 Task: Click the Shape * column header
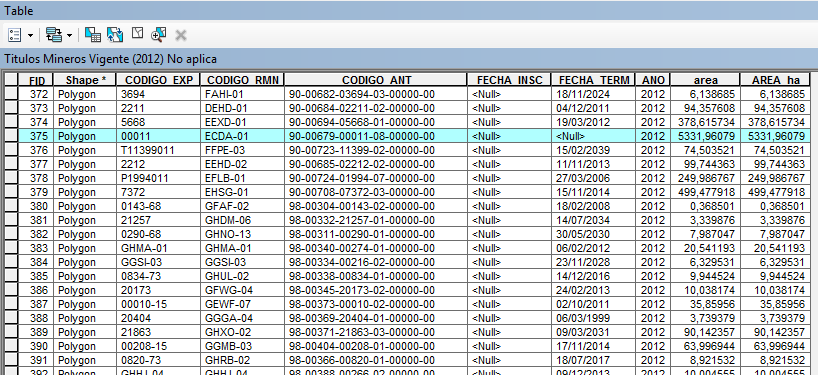[86, 80]
